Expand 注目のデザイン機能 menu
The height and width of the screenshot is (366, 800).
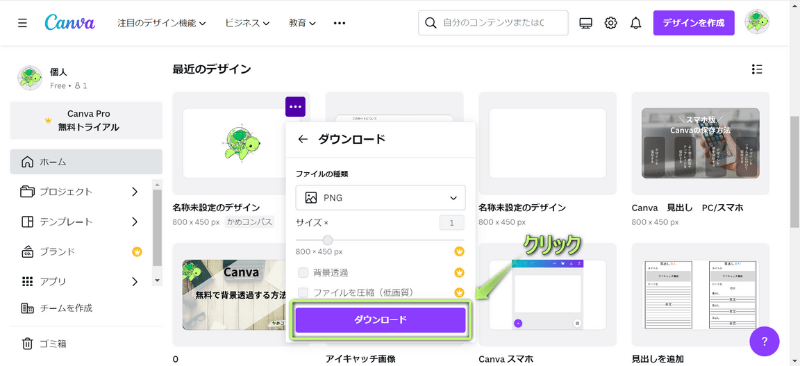[x=162, y=23]
